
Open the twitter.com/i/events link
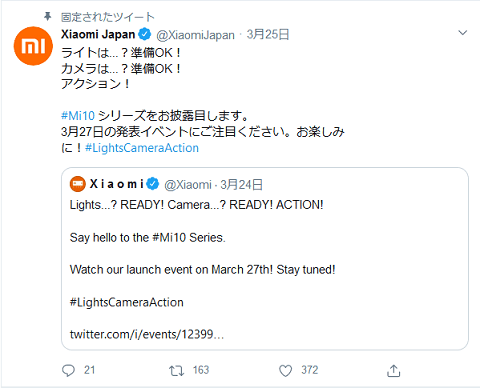tap(147, 334)
